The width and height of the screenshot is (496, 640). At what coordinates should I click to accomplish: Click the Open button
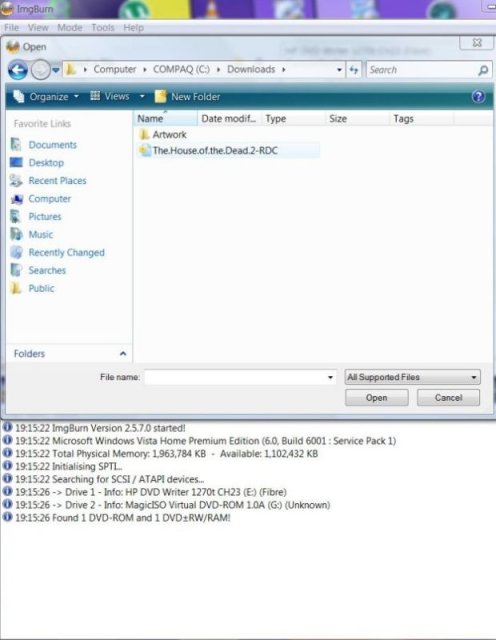[376, 398]
